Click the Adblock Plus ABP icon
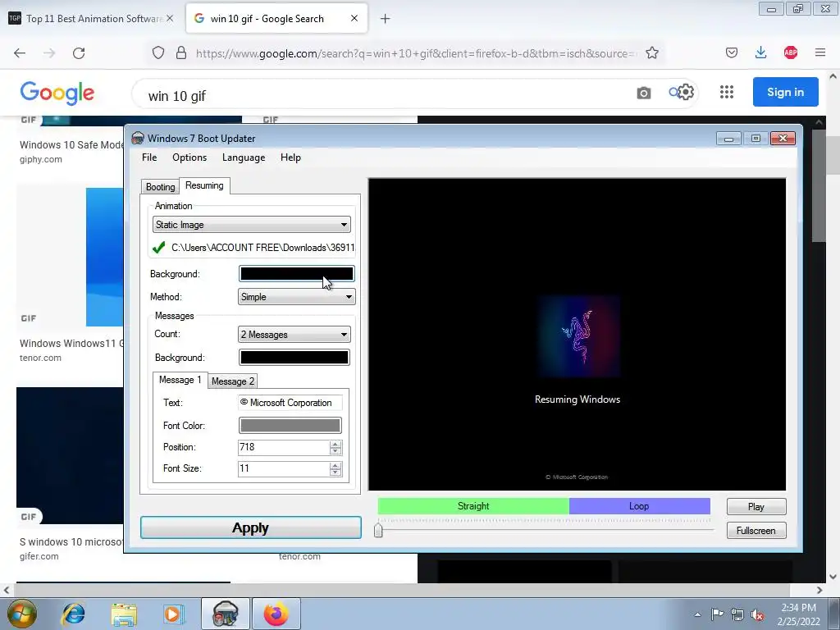The image size is (840, 630). [x=791, y=52]
